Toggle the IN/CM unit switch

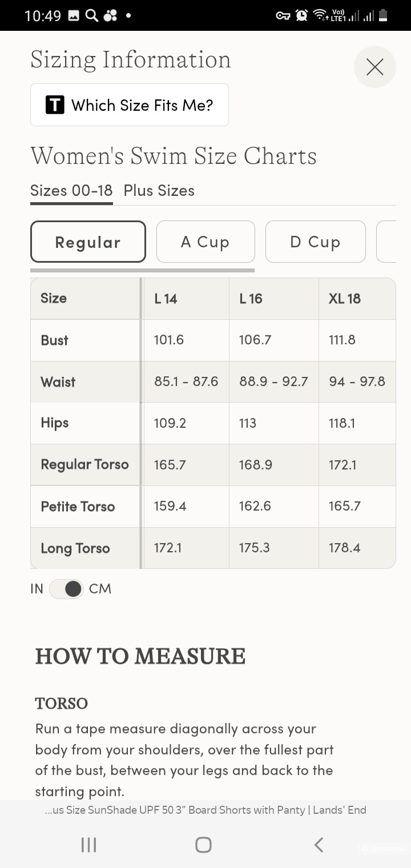coord(66,589)
